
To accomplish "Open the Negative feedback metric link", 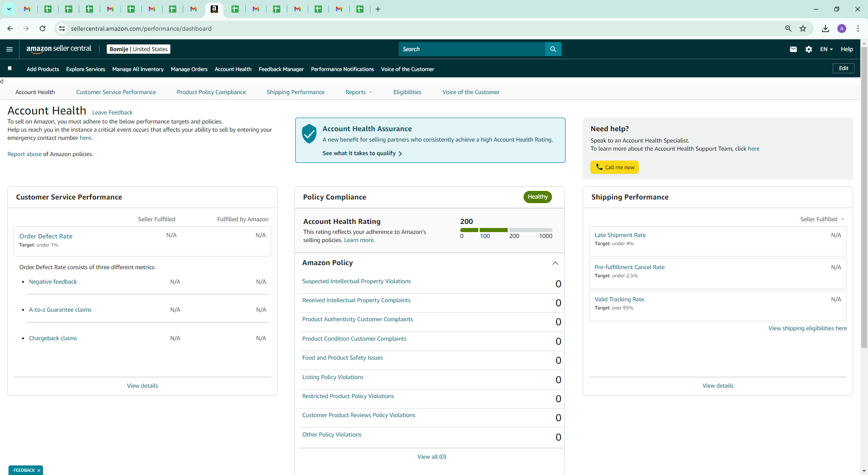I will pyautogui.click(x=53, y=282).
